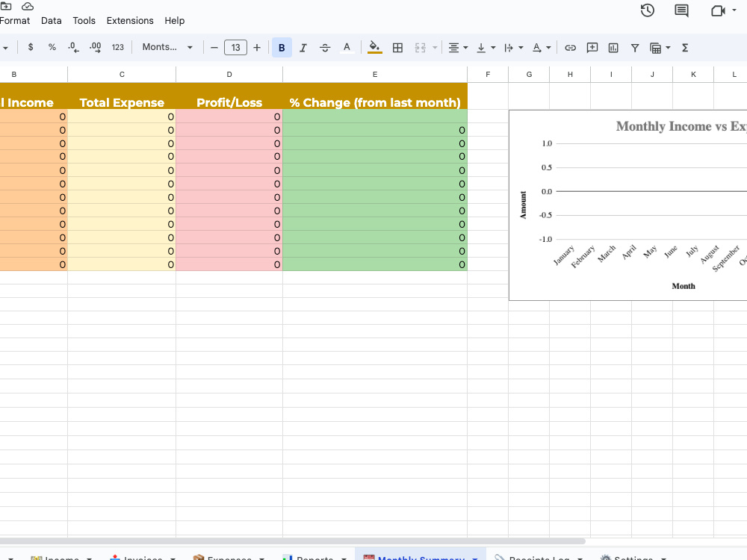747x560 pixels.
Task: Insert chart toolbar icon
Action: coord(613,48)
